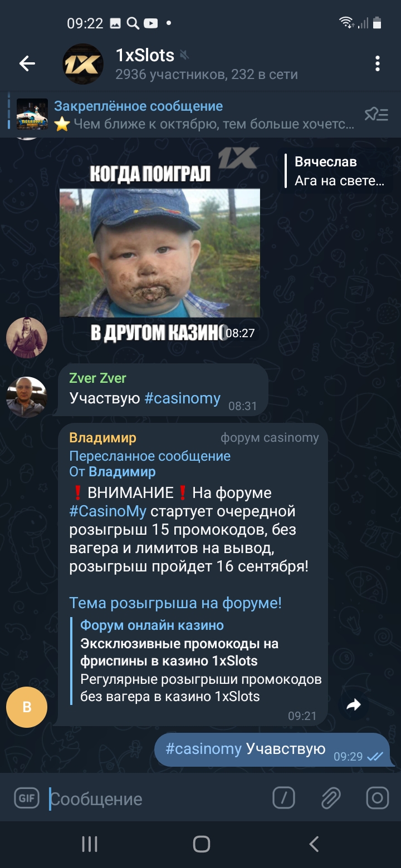Viewport: 401px width, 868px height.
Task: Open the three-dot chat options menu
Action: click(378, 64)
